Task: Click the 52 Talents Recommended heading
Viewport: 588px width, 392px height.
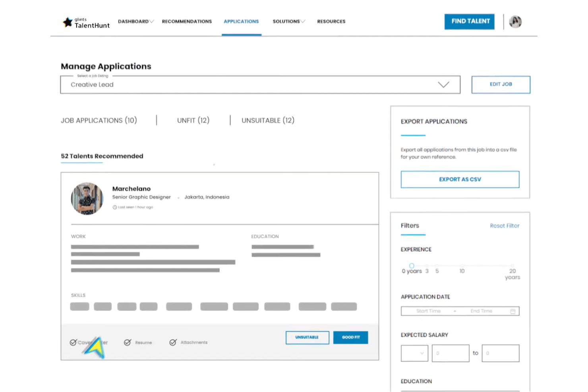Action: (x=102, y=156)
